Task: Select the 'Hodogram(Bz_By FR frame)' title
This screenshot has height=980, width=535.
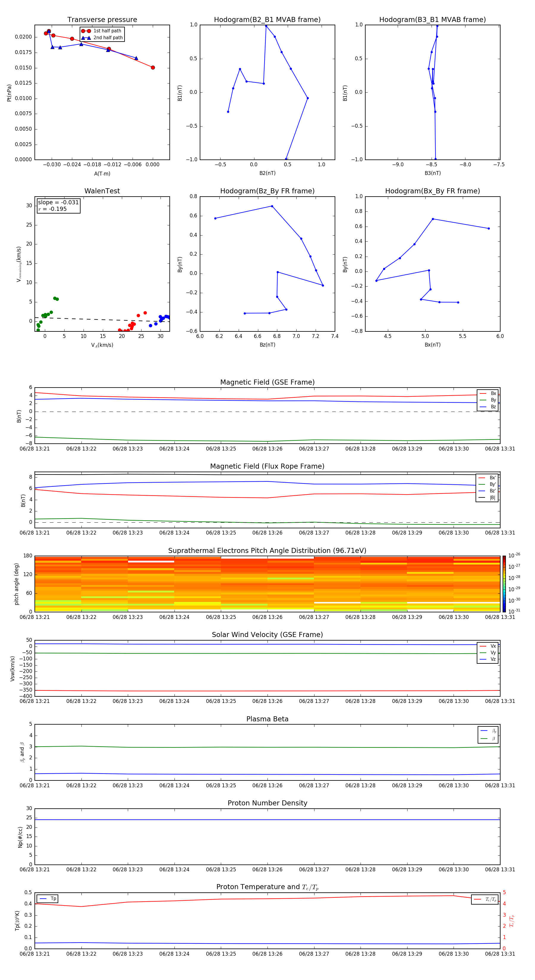Action: pyautogui.click(x=267, y=191)
